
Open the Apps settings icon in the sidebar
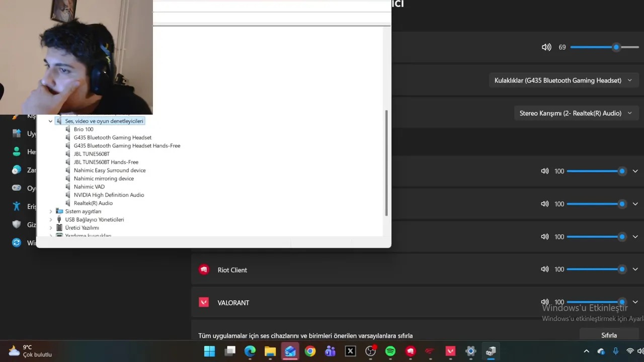pyautogui.click(x=17, y=133)
